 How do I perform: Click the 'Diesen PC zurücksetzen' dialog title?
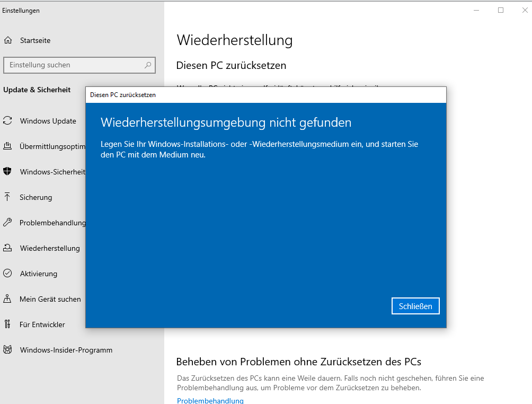[x=123, y=95]
